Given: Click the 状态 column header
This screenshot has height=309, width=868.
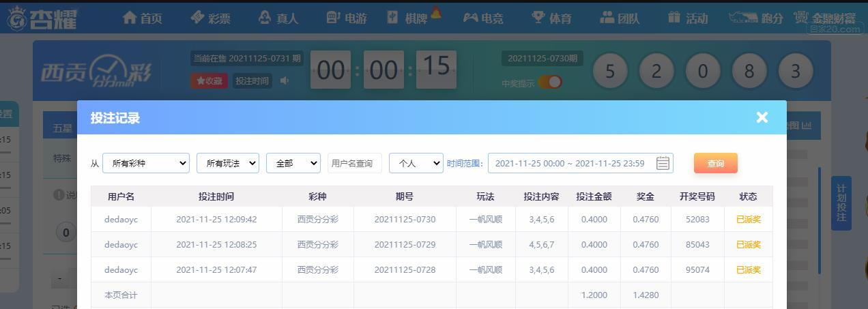Looking at the screenshot, I should pos(748,196).
